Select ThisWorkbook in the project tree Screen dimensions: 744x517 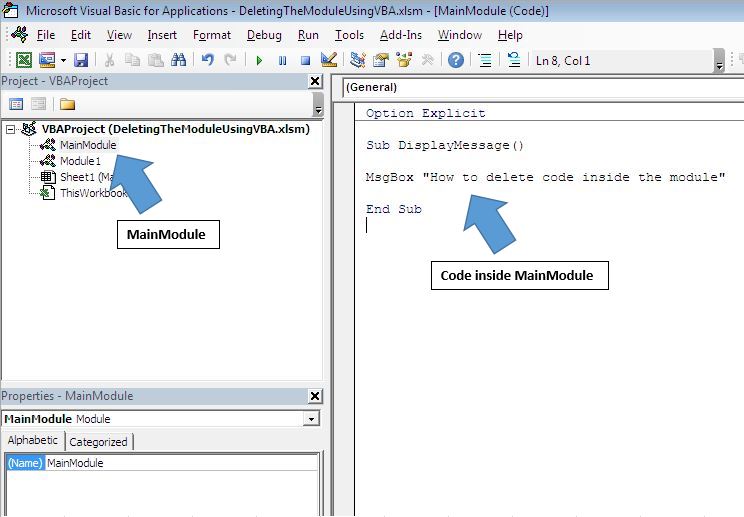click(x=93, y=193)
